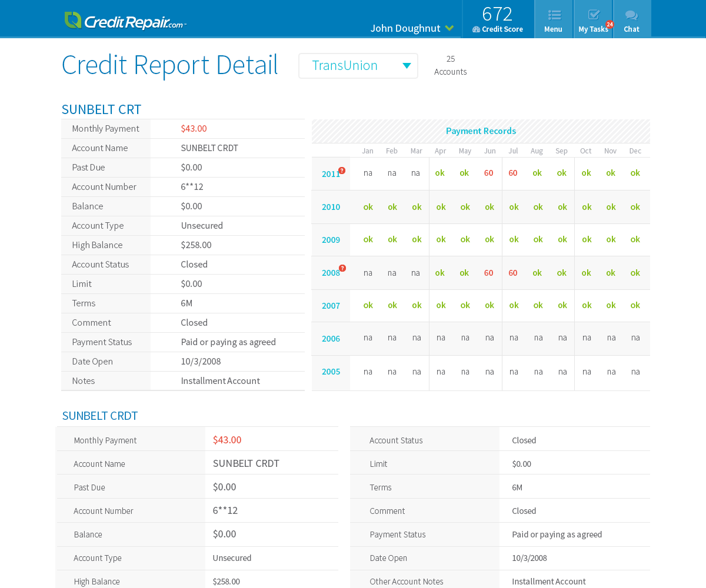
Task: Click the 25 Accounts count
Action: pyautogui.click(x=451, y=65)
